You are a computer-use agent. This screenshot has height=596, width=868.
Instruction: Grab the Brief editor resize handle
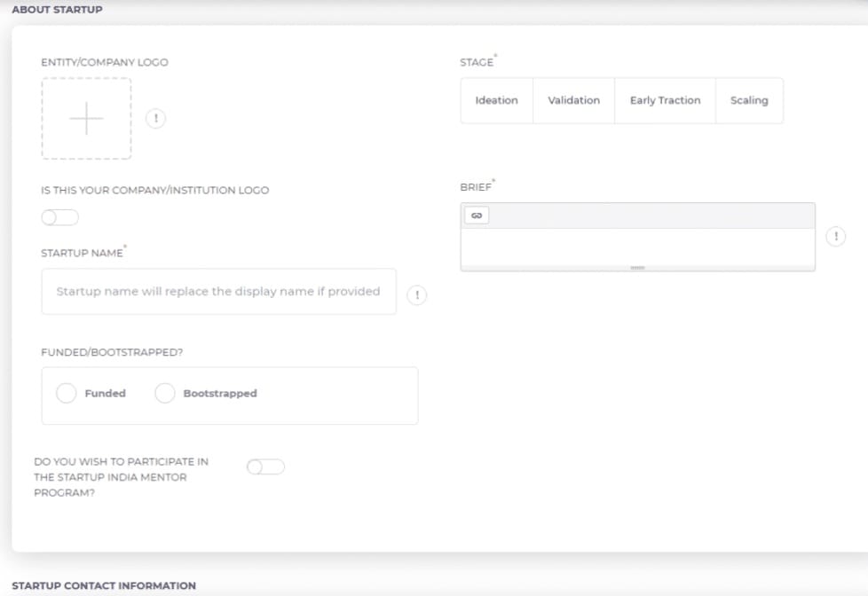pos(637,267)
